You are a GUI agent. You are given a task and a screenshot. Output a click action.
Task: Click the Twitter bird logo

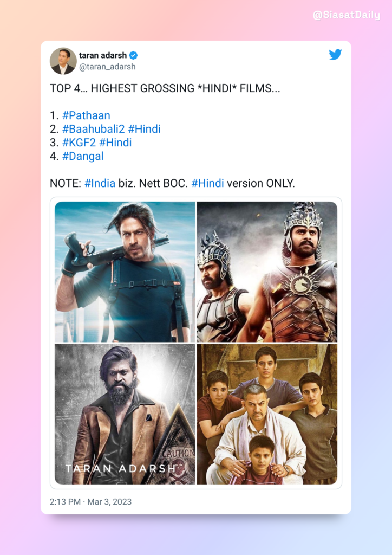click(335, 55)
